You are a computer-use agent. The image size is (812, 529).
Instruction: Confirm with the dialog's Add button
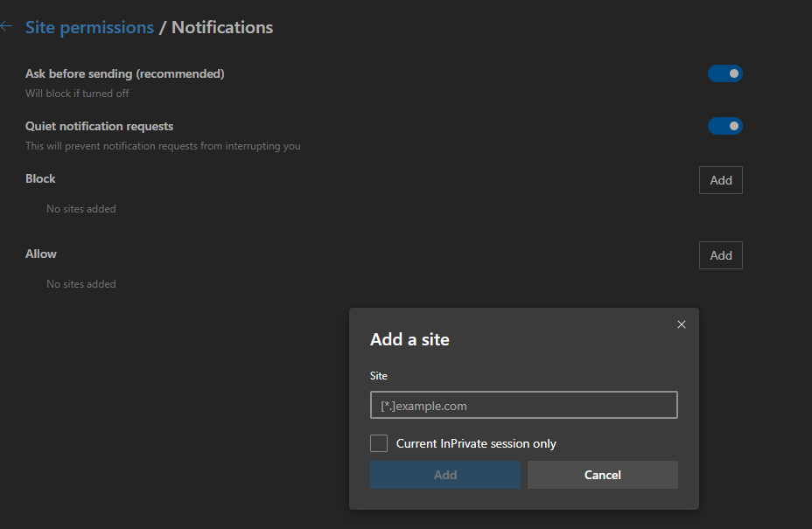(x=444, y=475)
